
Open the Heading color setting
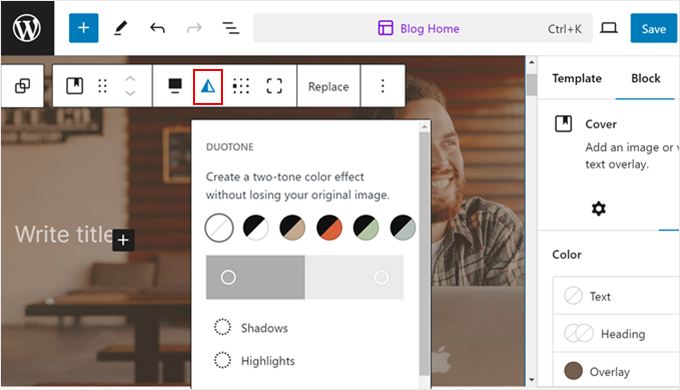pos(616,334)
